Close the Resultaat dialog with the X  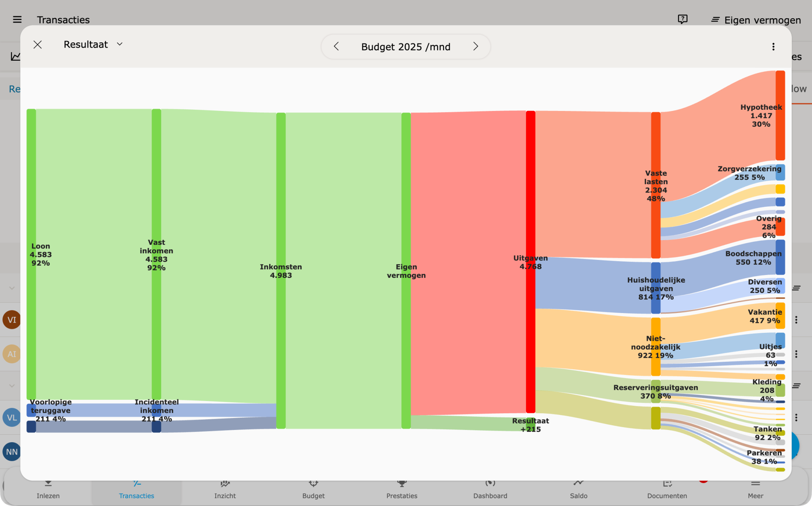pos(38,45)
